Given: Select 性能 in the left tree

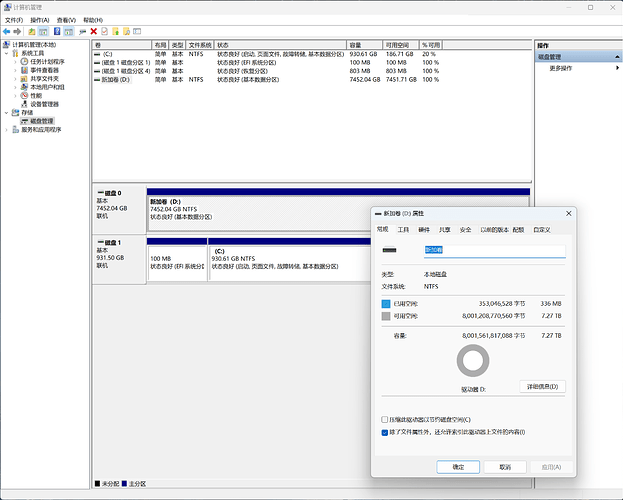Looking at the screenshot, I should pyautogui.click(x=36, y=96).
